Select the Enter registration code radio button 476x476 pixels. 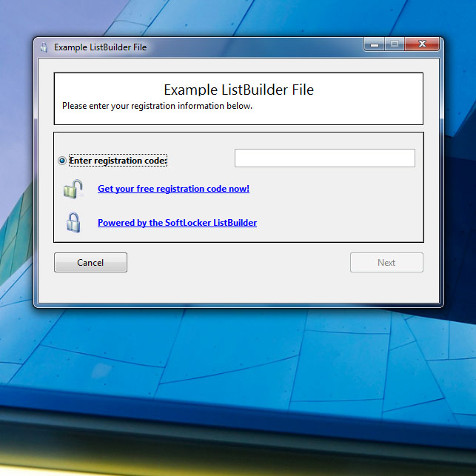(x=62, y=161)
